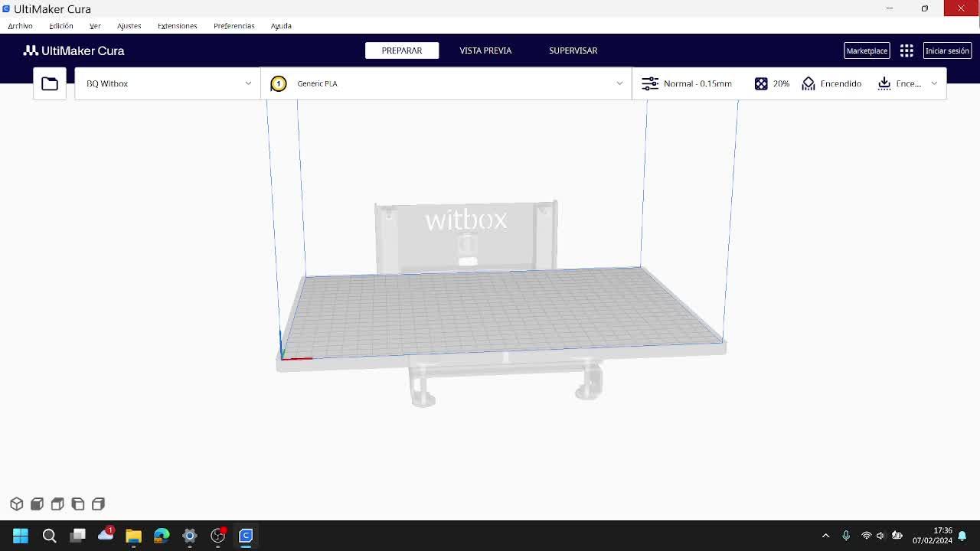Viewport: 980px width, 551px height.
Task: Click the extruder 1 circle icon
Action: point(279,83)
